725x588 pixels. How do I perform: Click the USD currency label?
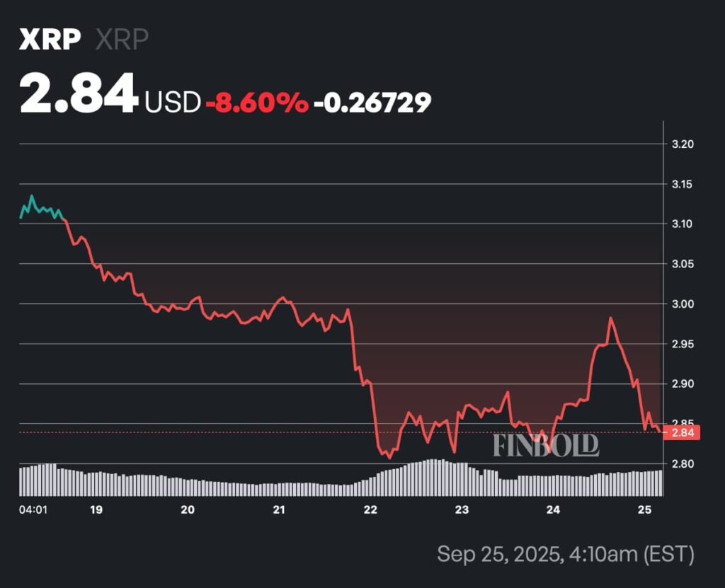[173, 103]
